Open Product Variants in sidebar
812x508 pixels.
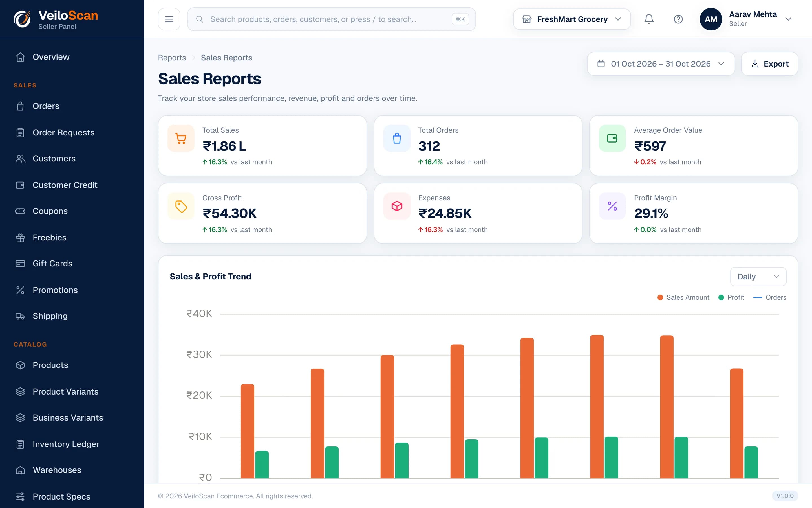tap(72, 392)
